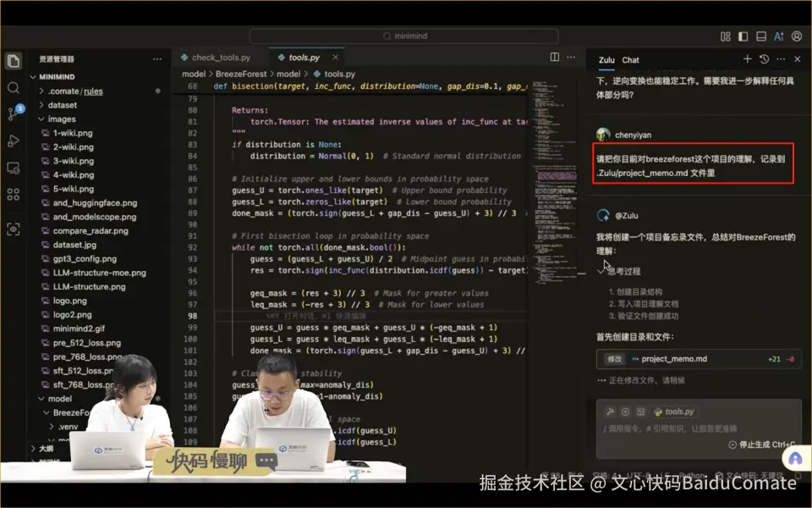Switch to the Chat tab
Viewport: 812px width, 508px height.
point(630,60)
